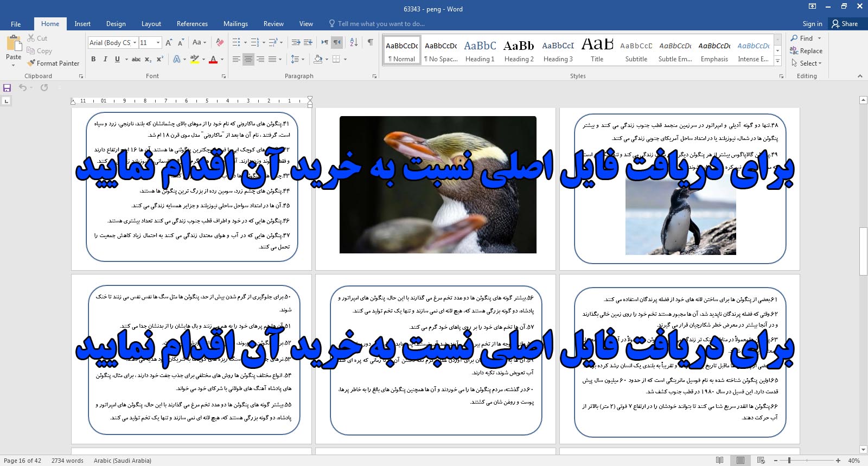Click the zoom slider in status bar
Viewport: 868px width, 466px height.
pos(789,461)
